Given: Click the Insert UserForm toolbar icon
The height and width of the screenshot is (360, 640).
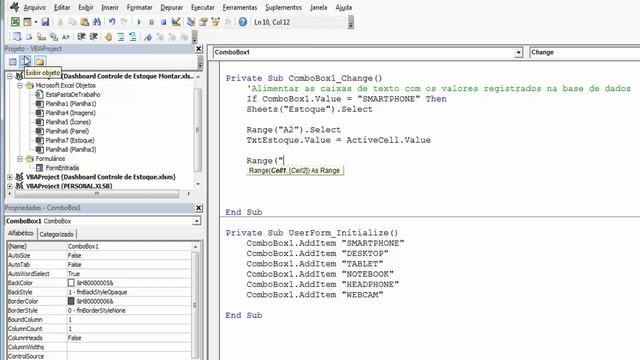Looking at the screenshot, I should point(27,22).
